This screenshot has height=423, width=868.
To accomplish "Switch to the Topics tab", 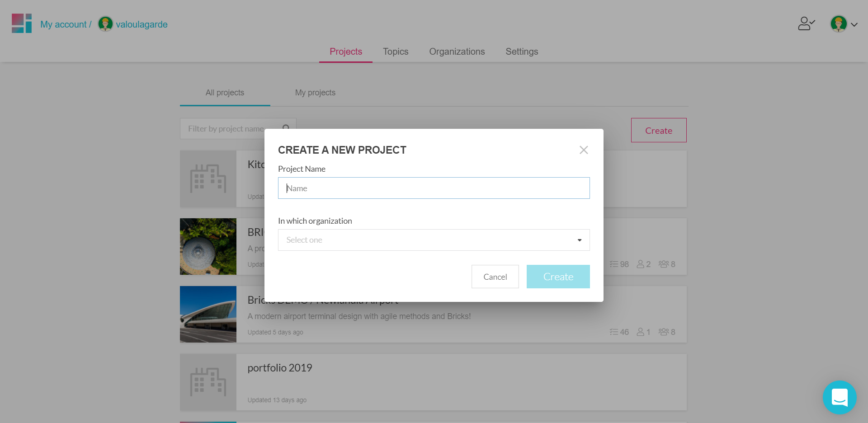I will [x=395, y=52].
